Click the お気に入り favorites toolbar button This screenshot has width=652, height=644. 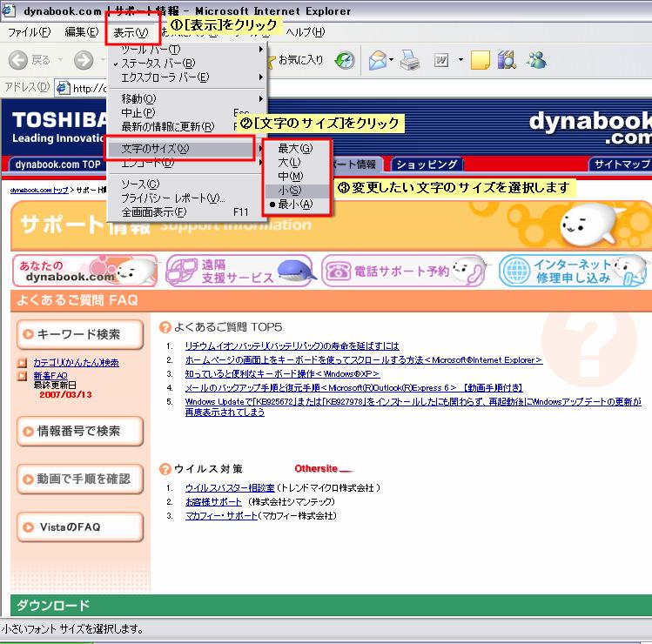tap(295, 60)
